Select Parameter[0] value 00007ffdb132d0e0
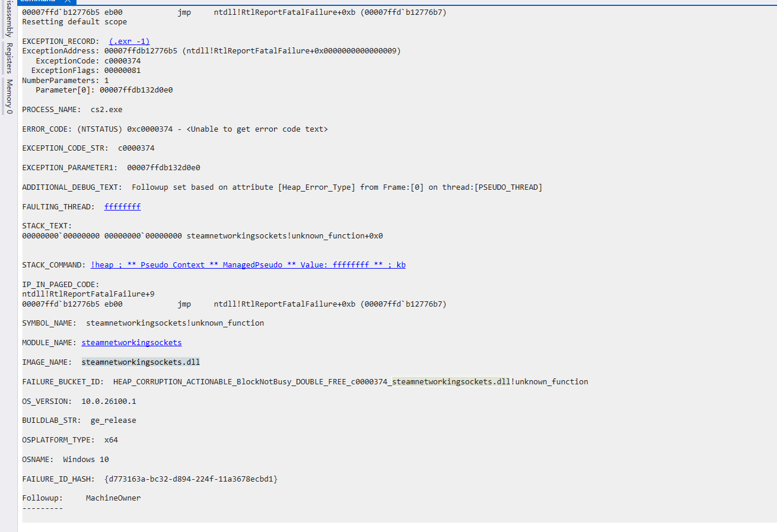Image resolution: width=777 pixels, height=532 pixels. pyautogui.click(x=136, y=90)
